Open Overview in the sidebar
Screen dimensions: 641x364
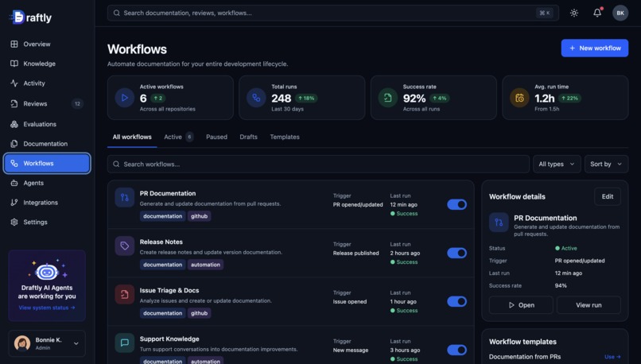click(x=47, y=45)
